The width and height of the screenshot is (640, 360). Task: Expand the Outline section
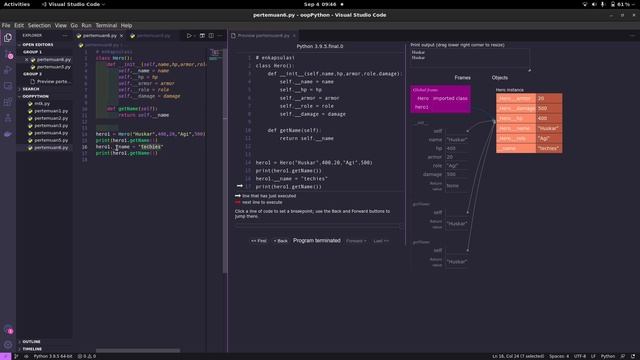[31, 342]
